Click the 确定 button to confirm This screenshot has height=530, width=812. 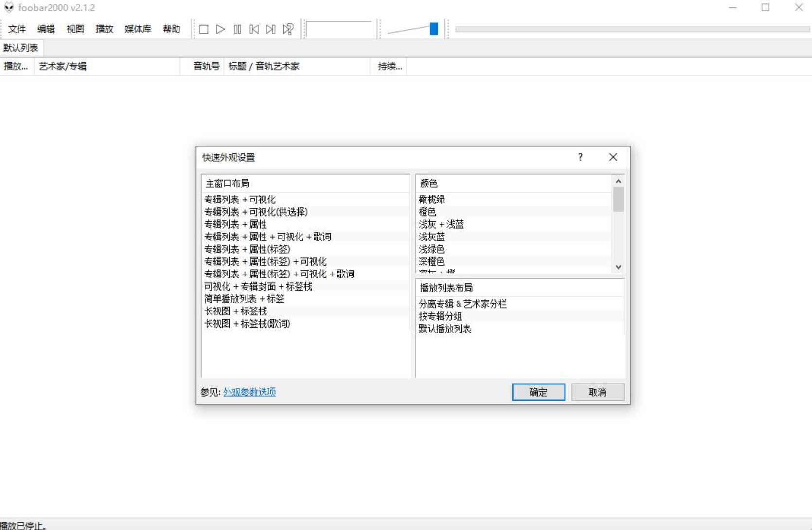point(538,392)
